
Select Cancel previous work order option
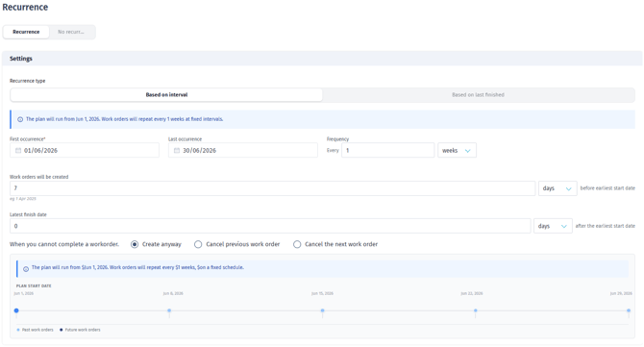pyautogui.click(x=198, y=244)
